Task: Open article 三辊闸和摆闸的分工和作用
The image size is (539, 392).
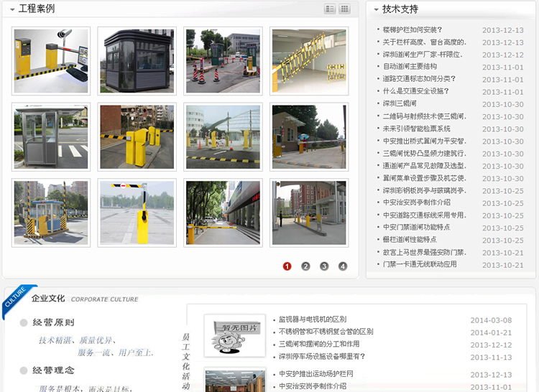Action: (319, 344)
